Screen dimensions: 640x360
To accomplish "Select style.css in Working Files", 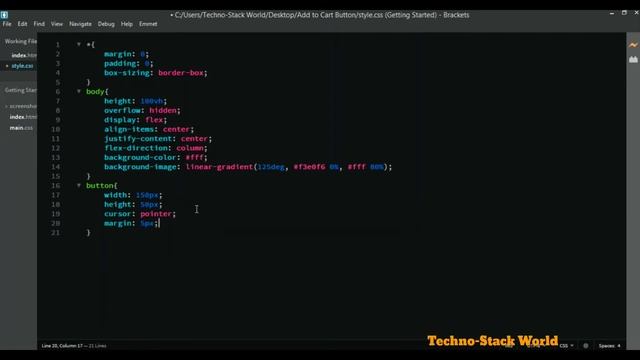I will (x=22, y=66).
